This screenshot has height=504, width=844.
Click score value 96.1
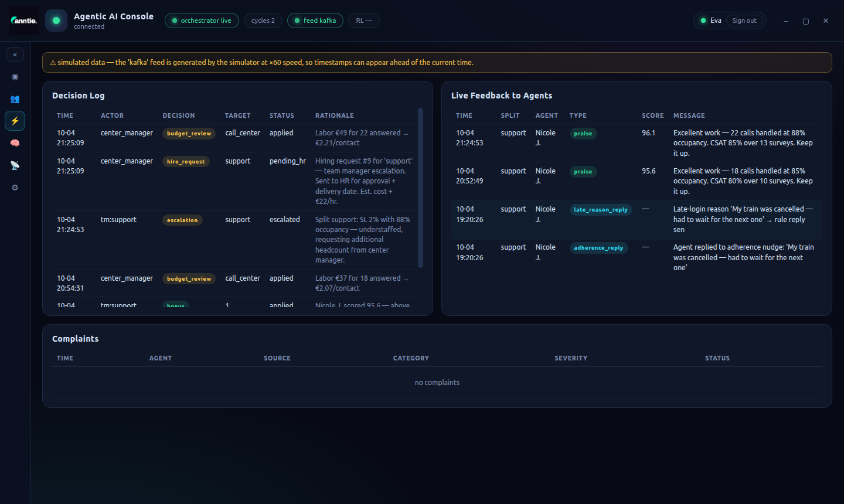click(x=649, y=133)
